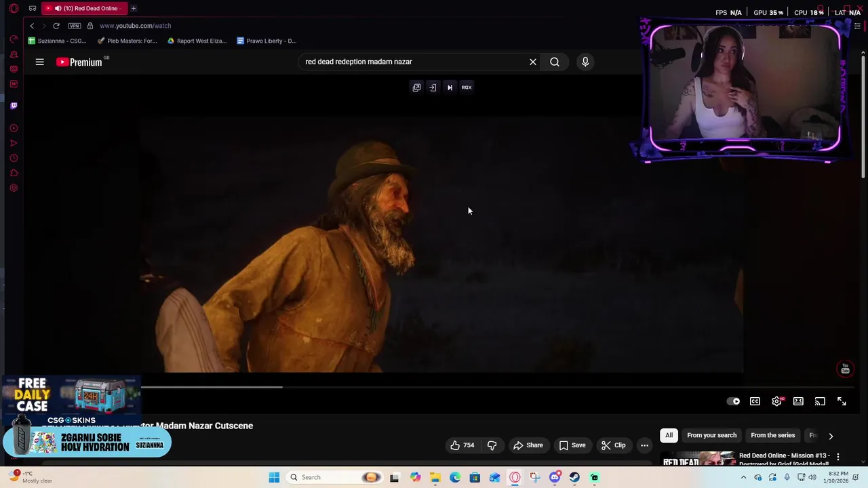Open a new browser tab
The width and height of the screenshot is (868, 488).
pos(134,8)
